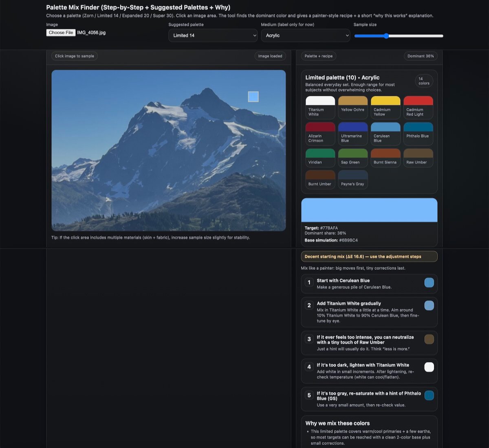Image resolution: width=489 pixels, height=448 pixels.
Task: Pick the Phthalo Blue swatch
Action: (x=418, y=134)
